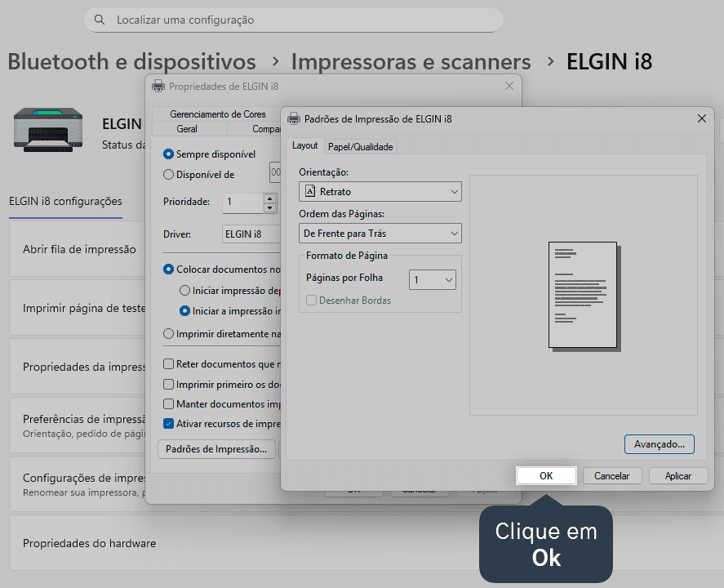
Task: Open Gerenciamento de Cores tab in Propriedades
Action: pyautogui.click(x=217, y=114)
